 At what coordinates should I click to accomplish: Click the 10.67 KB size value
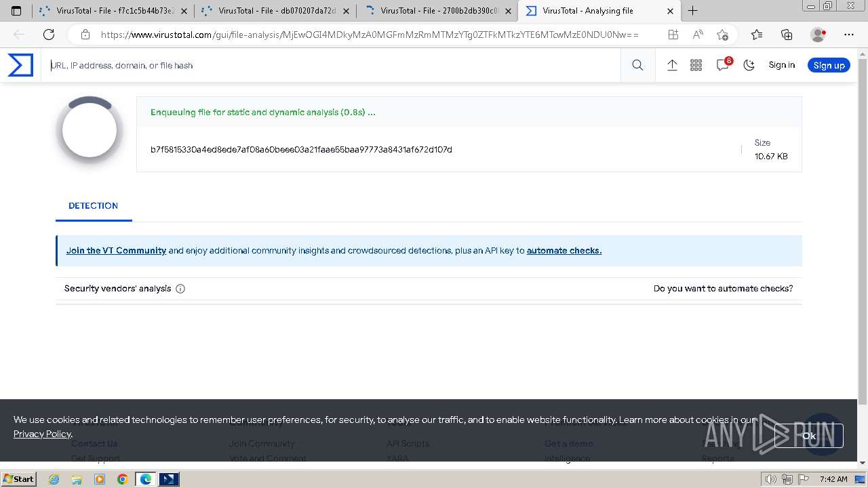coord(771,156)
